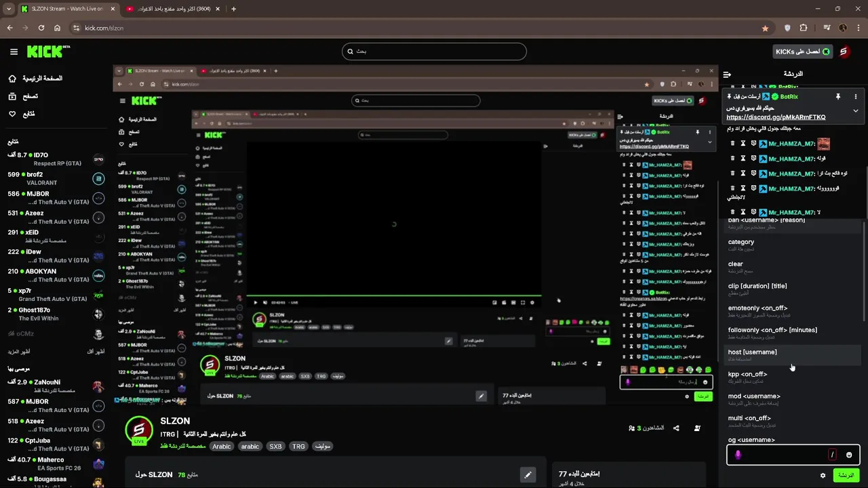
Task: Click 'Show more' under following list
Action: click(19, 351)
